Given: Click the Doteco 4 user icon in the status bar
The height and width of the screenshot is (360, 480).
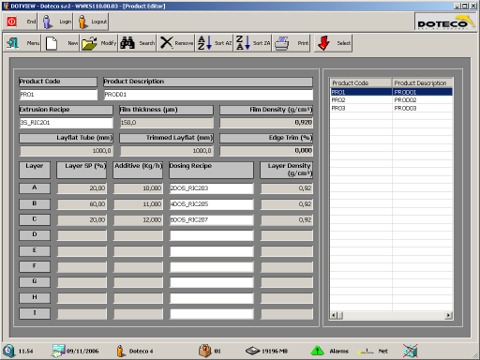Looking at the screenshot, I should click(120, 351).
